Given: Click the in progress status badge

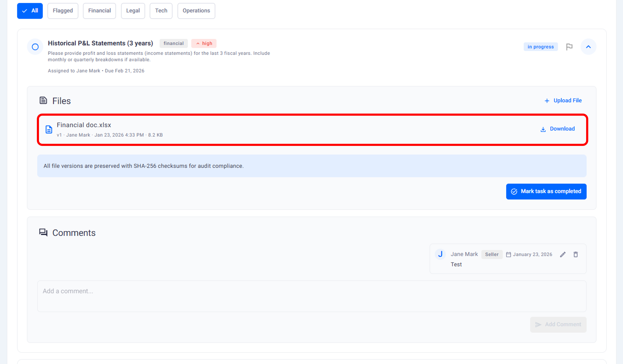Looking at the screenshot, I should [x=541, y=47].
